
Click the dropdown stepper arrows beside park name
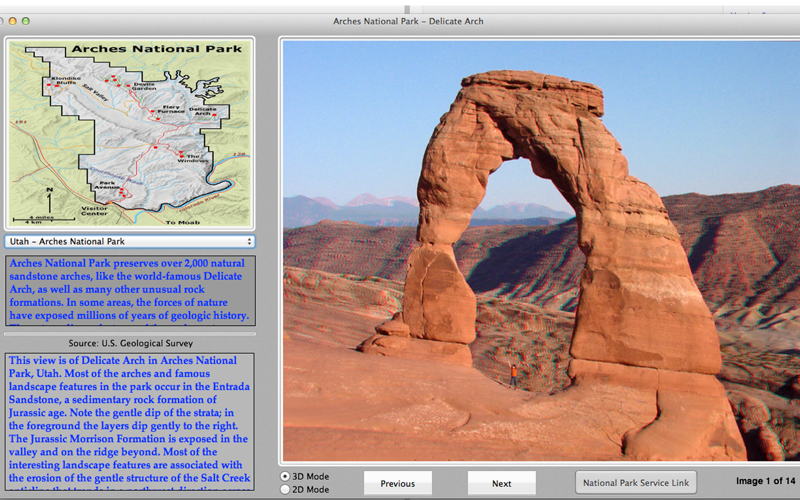click(249, 241)
